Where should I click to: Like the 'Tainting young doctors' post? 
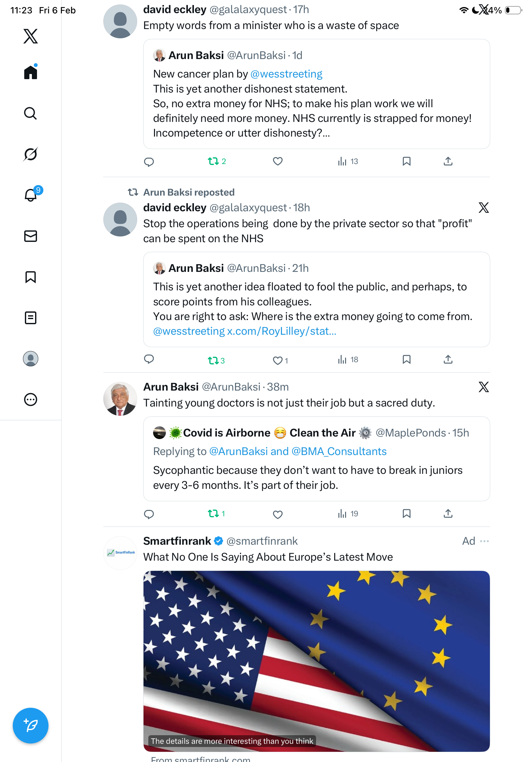pos(277,514)
